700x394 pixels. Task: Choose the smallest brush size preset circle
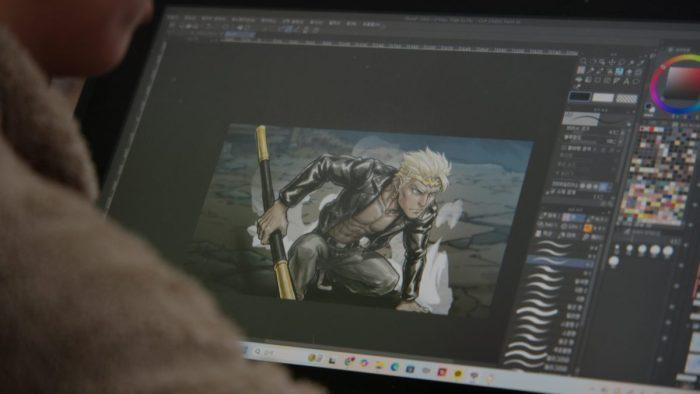[x=617, y=247]
